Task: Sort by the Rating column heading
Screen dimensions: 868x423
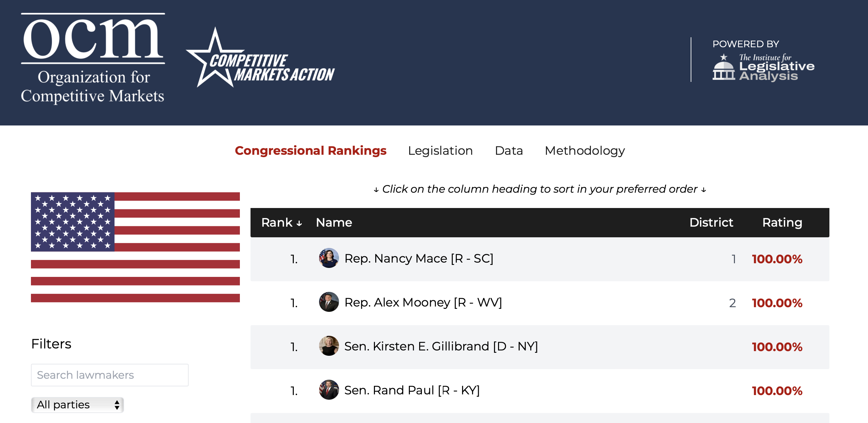Action: point(782,222)
